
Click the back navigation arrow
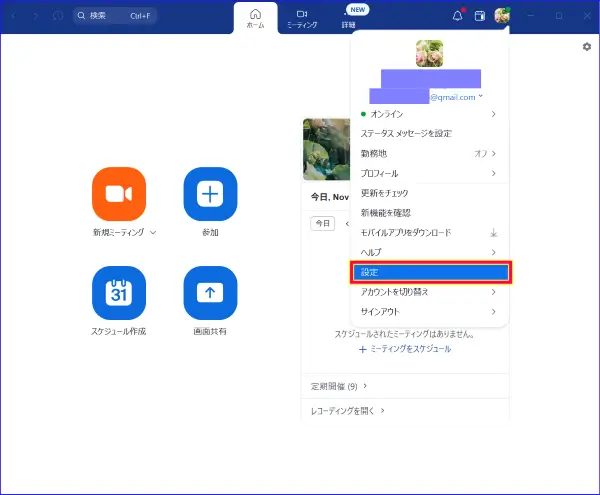click(14, 16)
